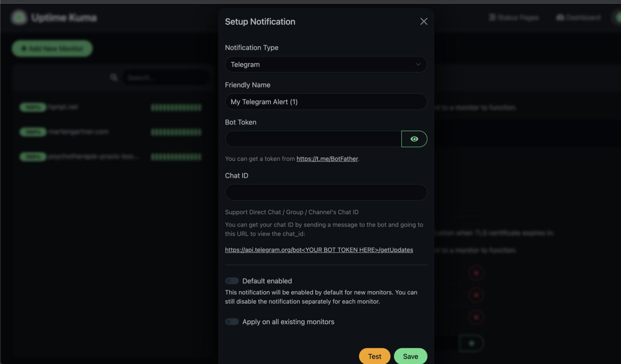The image size is (621, 364).
Task: Enable the Default enabled toggle
Action: click(232, 281)
